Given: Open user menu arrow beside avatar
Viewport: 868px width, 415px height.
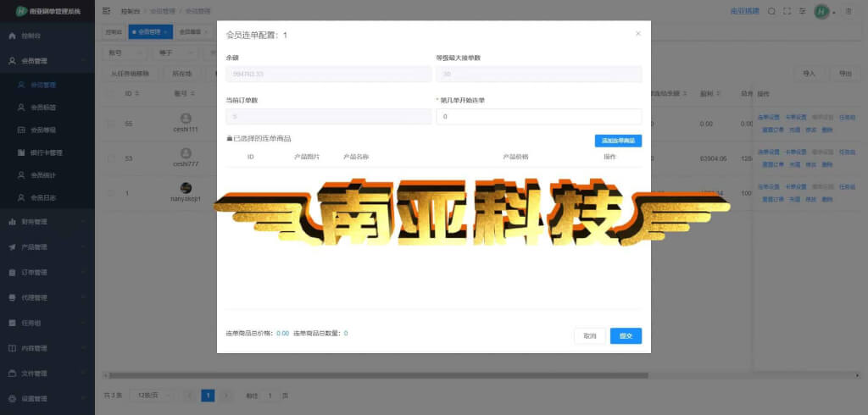Looking at the screenshot, I should 834,12.
